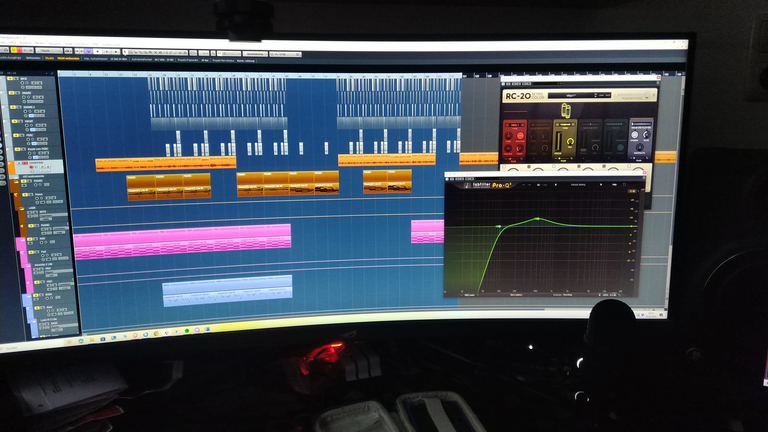The height and width of the screenshot is (432, 768).
Task: Open the Distort type selector in RC-20
Action: pyautogui.click(x=565, y=124)
